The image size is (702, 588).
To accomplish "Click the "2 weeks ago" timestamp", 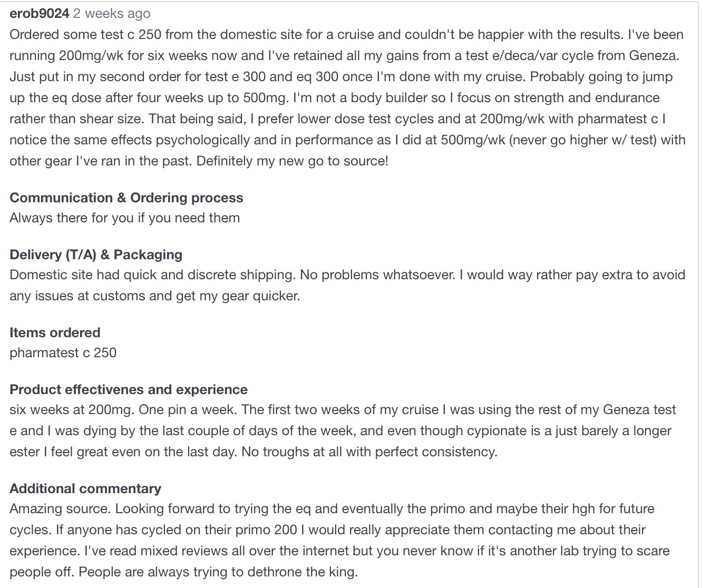I will pyautogui.click(x=112, y=14).
